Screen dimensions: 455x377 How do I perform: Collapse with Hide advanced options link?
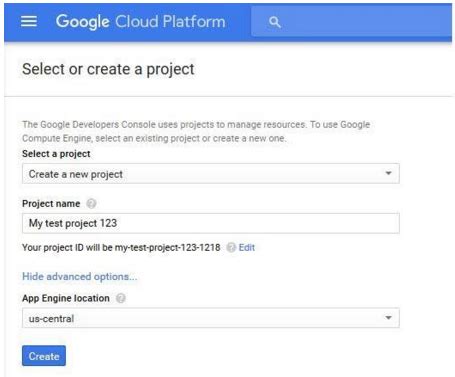[x=80, y=276]
